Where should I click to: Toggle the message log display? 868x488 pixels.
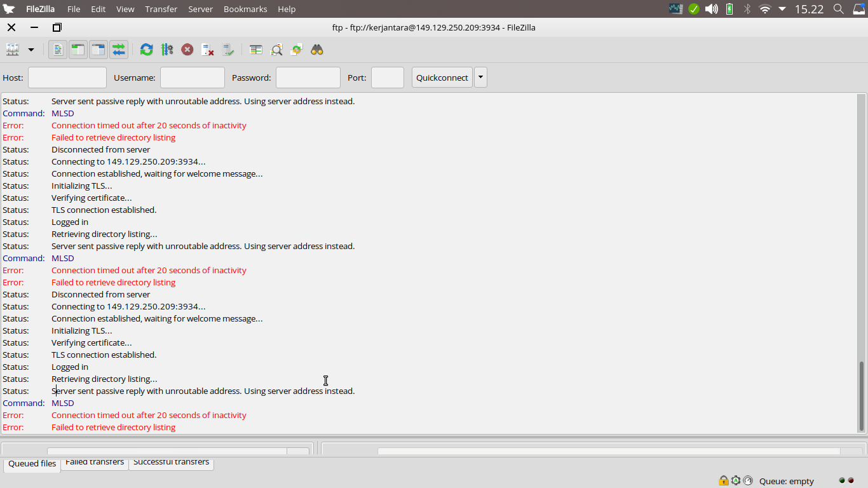pyautogui.click(x=58, y=50)
